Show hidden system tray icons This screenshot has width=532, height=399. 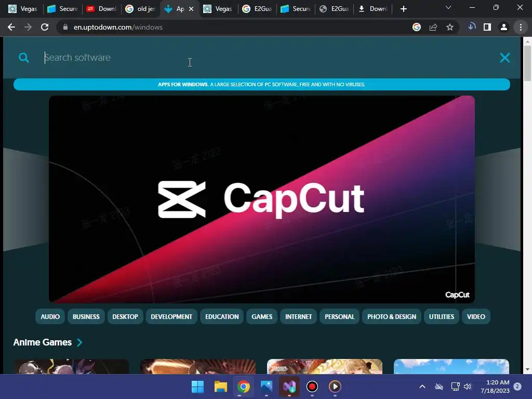point(422,387)
